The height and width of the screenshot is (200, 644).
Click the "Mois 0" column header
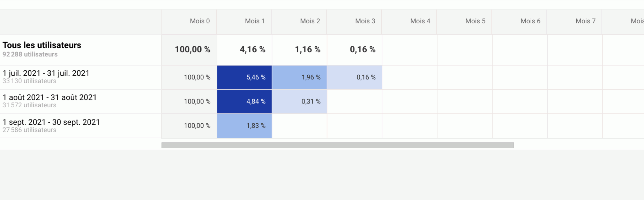point(200,21)
